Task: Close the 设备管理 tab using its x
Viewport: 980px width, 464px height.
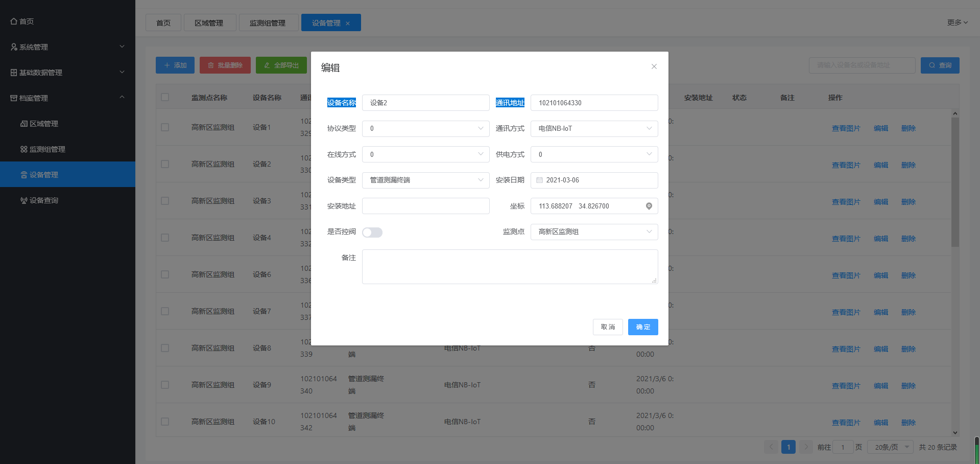Action: (348, 24)
